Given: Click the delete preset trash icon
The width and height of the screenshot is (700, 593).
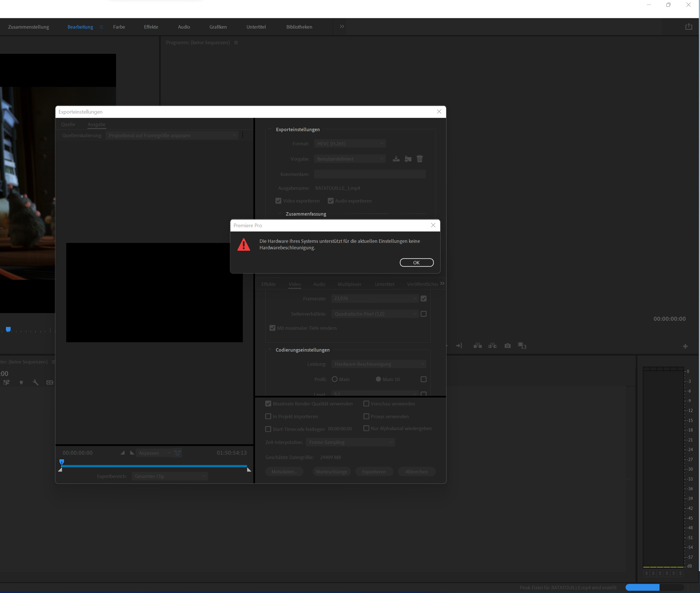Looking at the screenshot, I should [419, 159].
